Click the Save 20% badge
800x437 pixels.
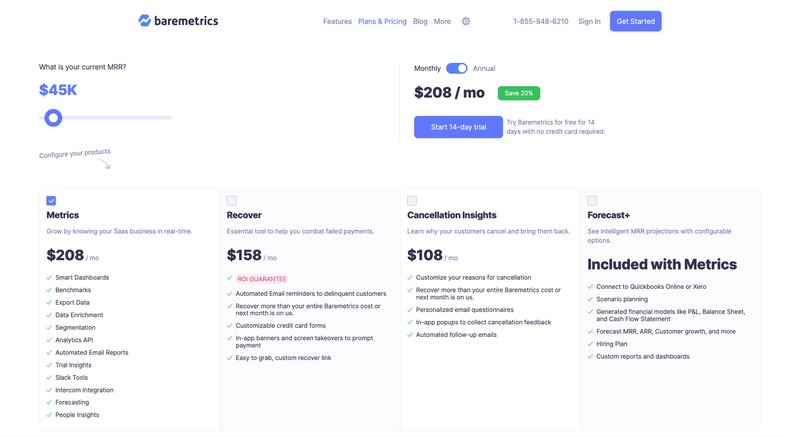(519, 93)
